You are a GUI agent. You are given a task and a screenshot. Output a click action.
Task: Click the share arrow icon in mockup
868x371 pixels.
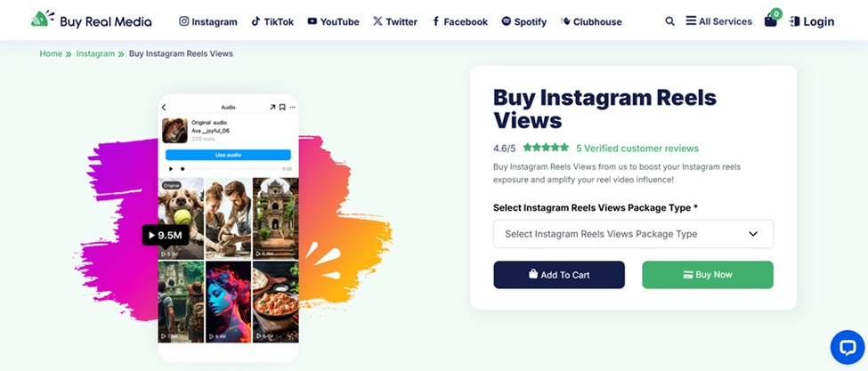point(272,108)
